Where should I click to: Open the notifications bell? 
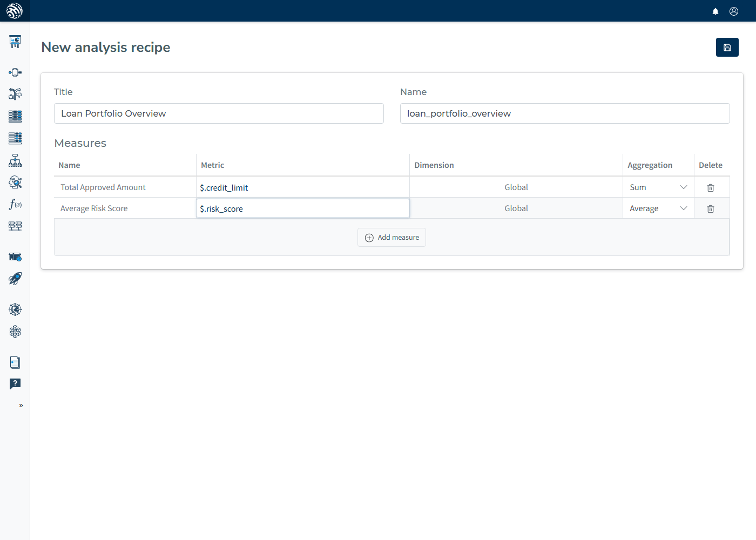715,11
